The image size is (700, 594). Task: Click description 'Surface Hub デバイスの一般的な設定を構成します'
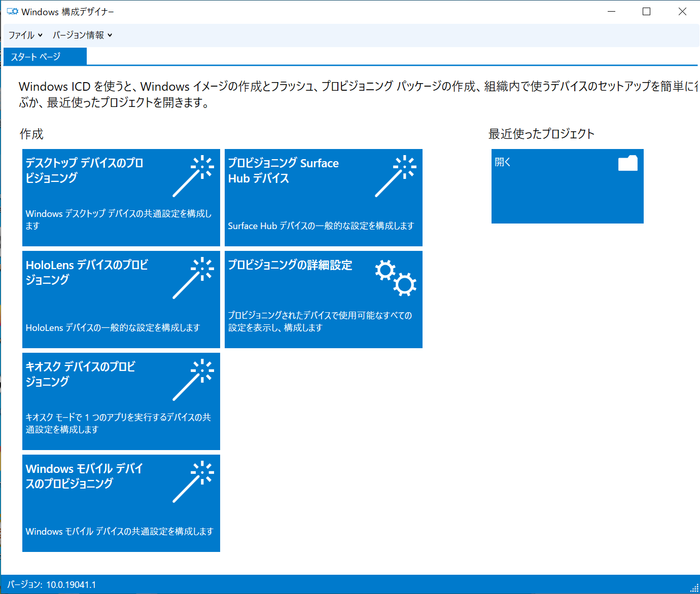tap(321, 226)
